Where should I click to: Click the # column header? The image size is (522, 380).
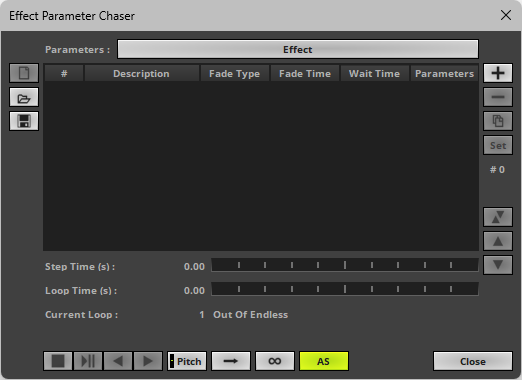(64, 73)
